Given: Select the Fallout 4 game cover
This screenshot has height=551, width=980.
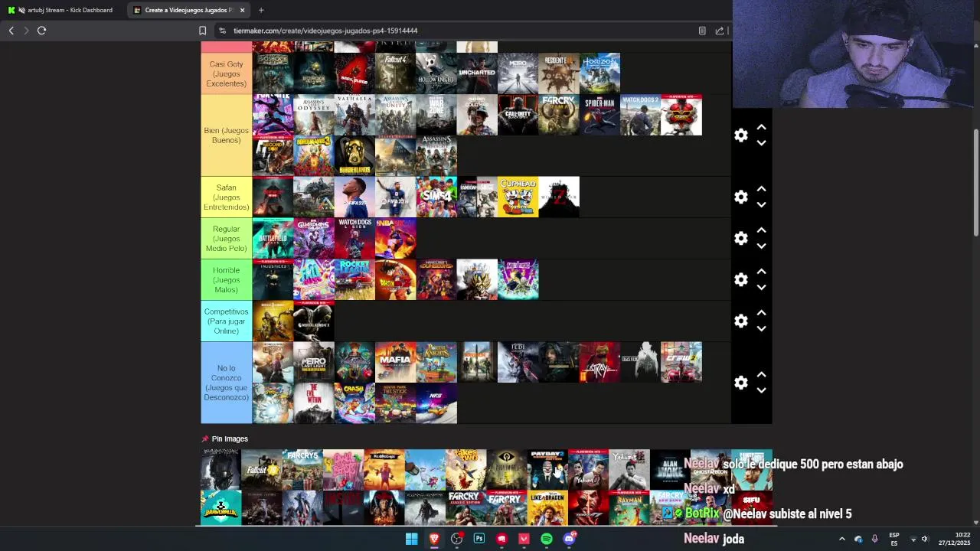Looking at the screenshot, I should (x=395, y=73).
